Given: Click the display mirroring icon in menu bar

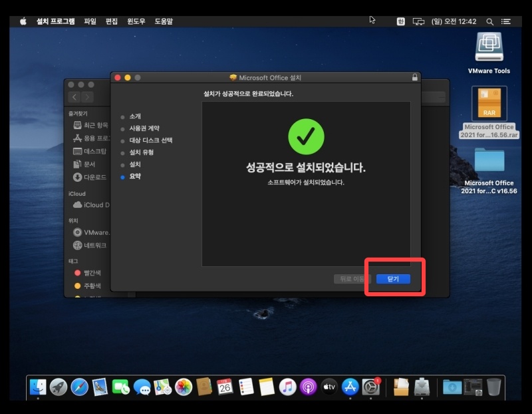Looking at the screenshot, I should tap(418, 22).
